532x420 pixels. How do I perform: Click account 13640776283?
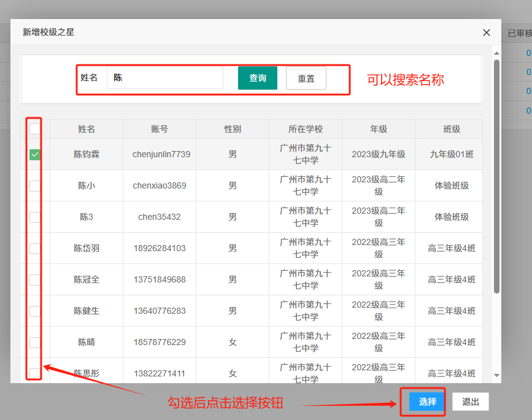click(160, 311)
